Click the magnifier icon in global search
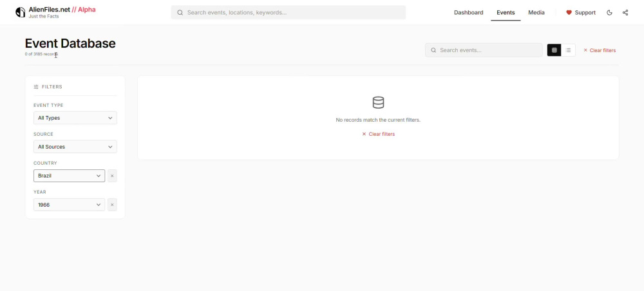This screenshot has width=644, height=291. [180, 13]
